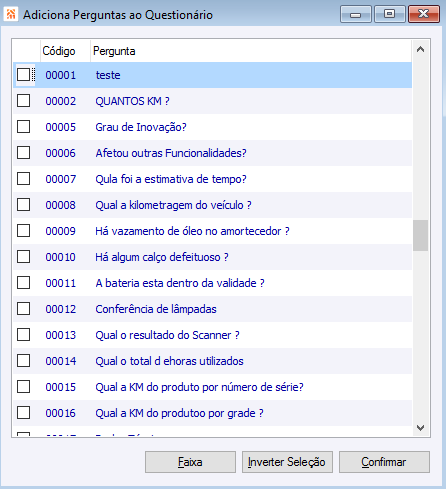Minimize the Adiciona Perguntas window
Viewport: 446px width, 489px height.
(356, 14)
